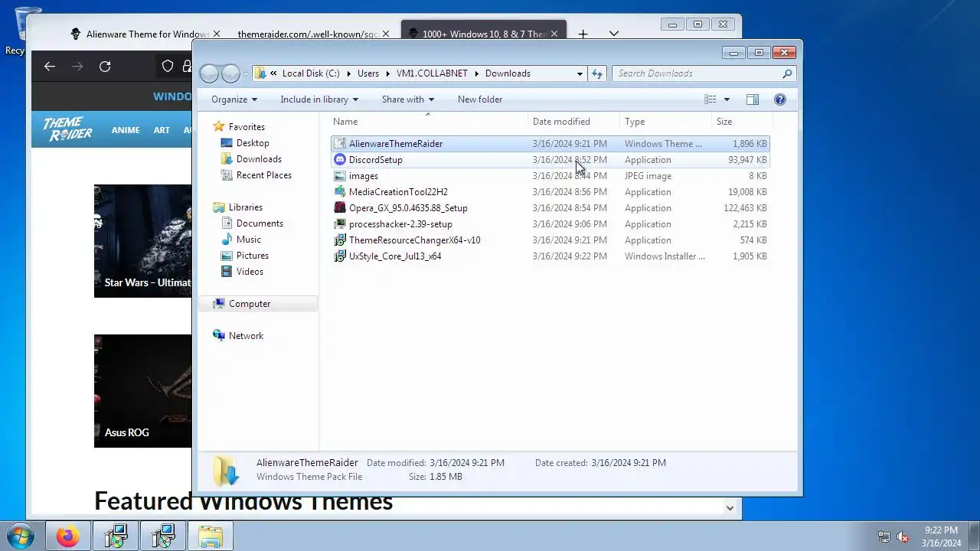Click Local Disk (C:) in the breadcrumb
Screen dimensions: 980x551
(x=311, y=73)
